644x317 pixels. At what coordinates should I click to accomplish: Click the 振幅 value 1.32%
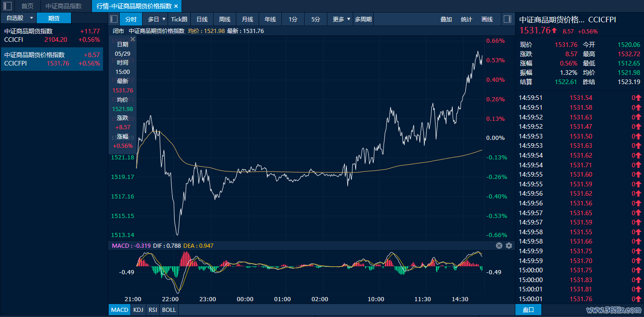(x=569, y=73)
